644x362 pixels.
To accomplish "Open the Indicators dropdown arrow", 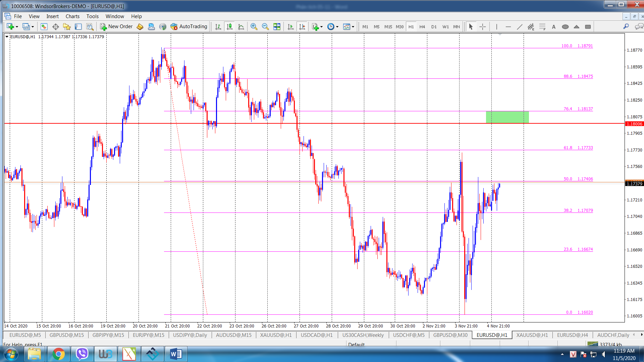I will point(322,27).
